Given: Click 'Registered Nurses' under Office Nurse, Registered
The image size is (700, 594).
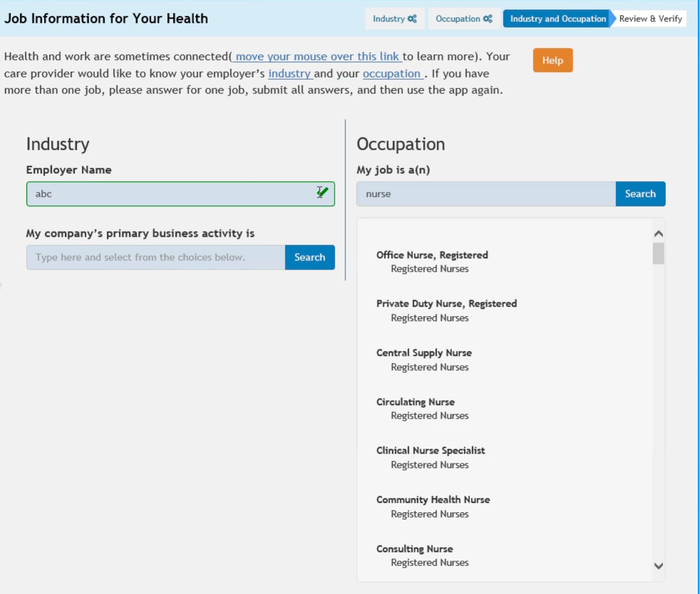Looking at the screenshot, I should 429,269.
